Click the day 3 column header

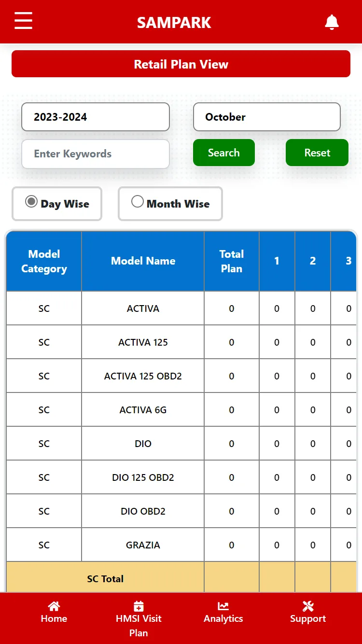pos(344,261)
